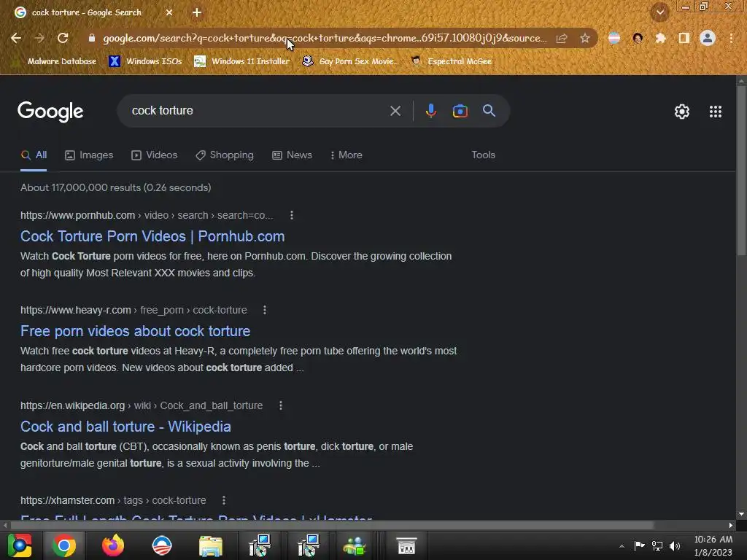Click the horizontal scrollbar thumb

pos(332,525)
